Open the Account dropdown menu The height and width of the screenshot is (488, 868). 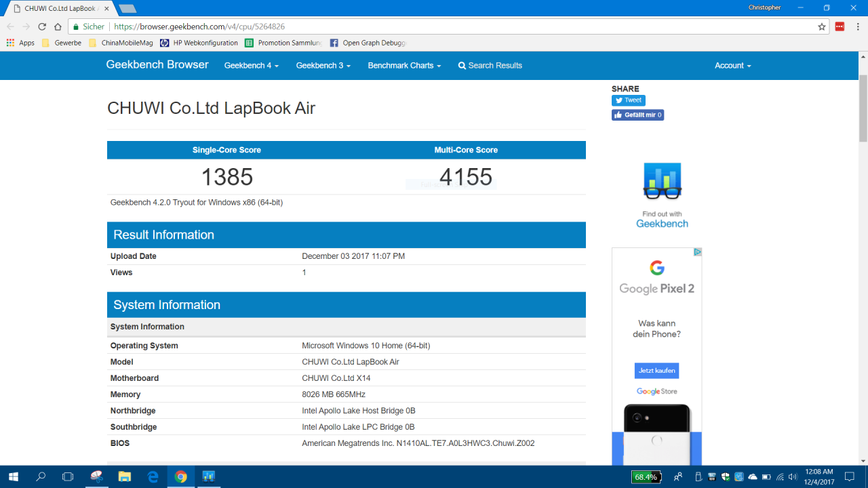click(733, 66)
